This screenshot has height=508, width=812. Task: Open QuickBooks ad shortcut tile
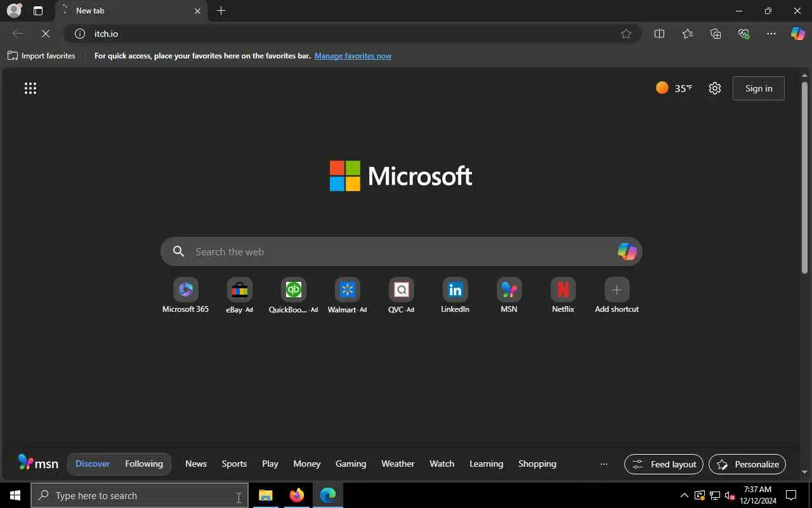point(293,295)
